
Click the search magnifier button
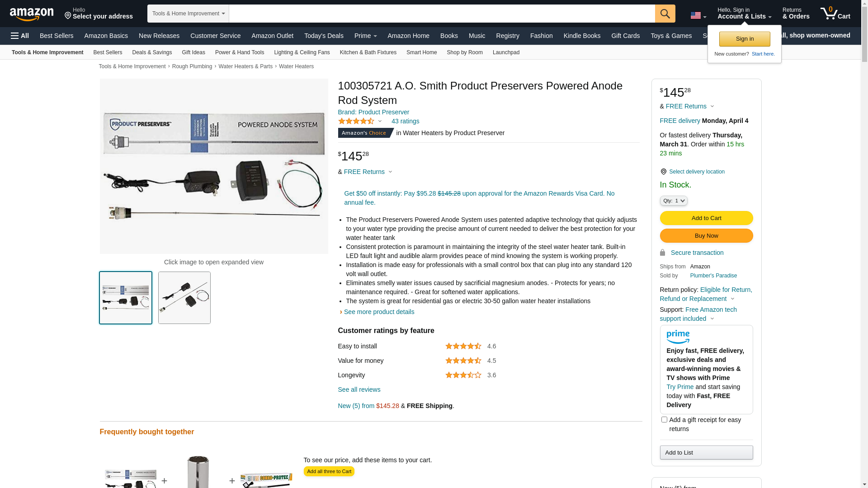[x=665, y=14]
